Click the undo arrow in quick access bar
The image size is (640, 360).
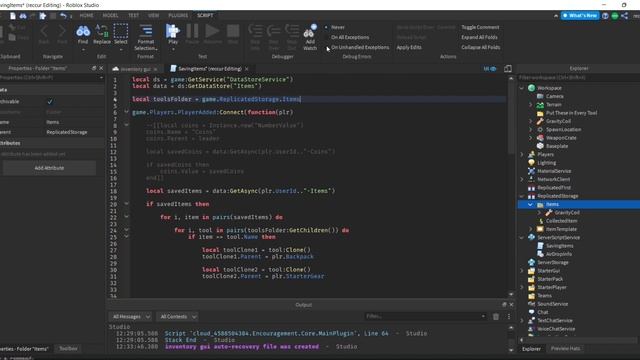[63, 16]
